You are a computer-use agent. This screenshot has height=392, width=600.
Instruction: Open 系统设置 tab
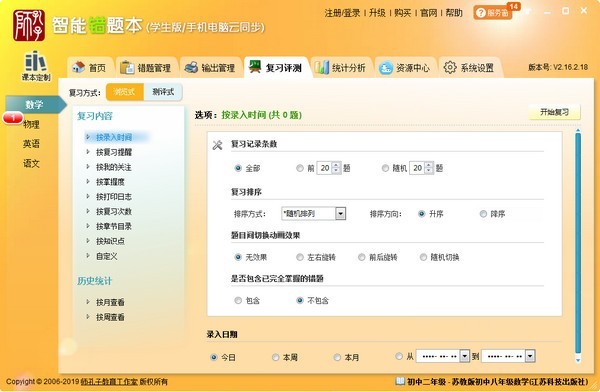(469, 68)
